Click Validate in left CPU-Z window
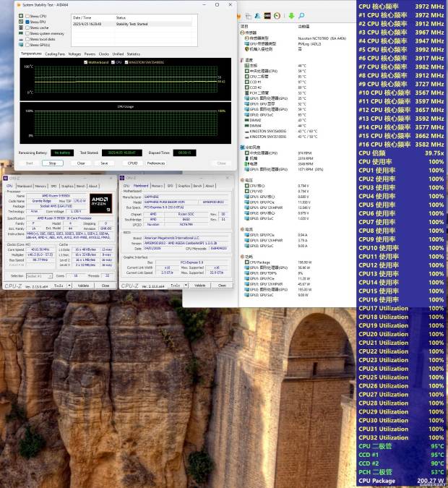The width and height of the screenshot is (448, 488). [83, 286]
